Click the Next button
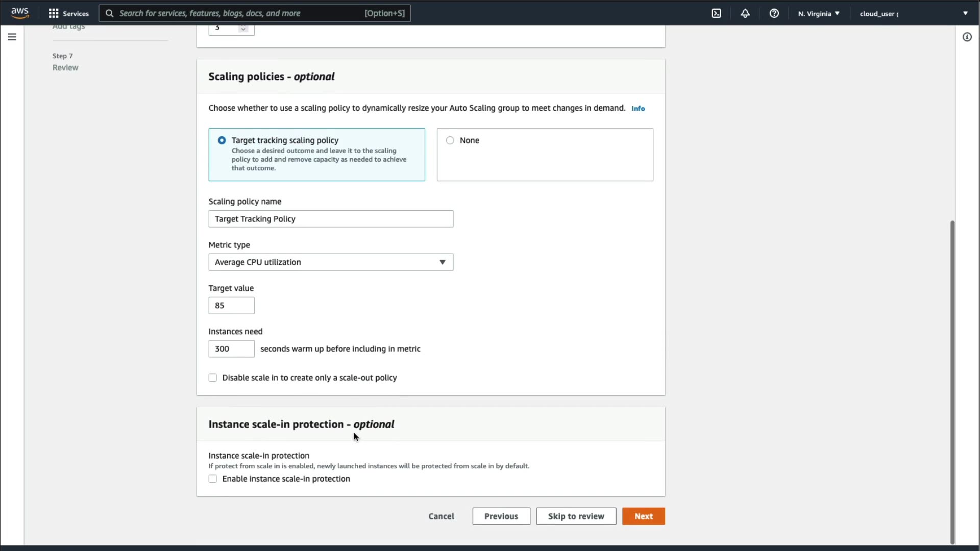The image size is (980, 551). [x=643, y=516]
